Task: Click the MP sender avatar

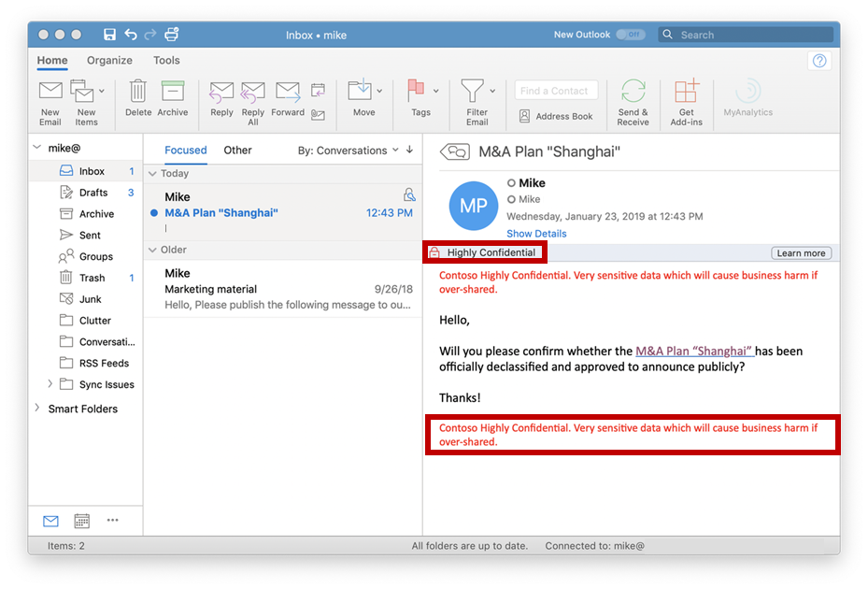Action: 474,206
